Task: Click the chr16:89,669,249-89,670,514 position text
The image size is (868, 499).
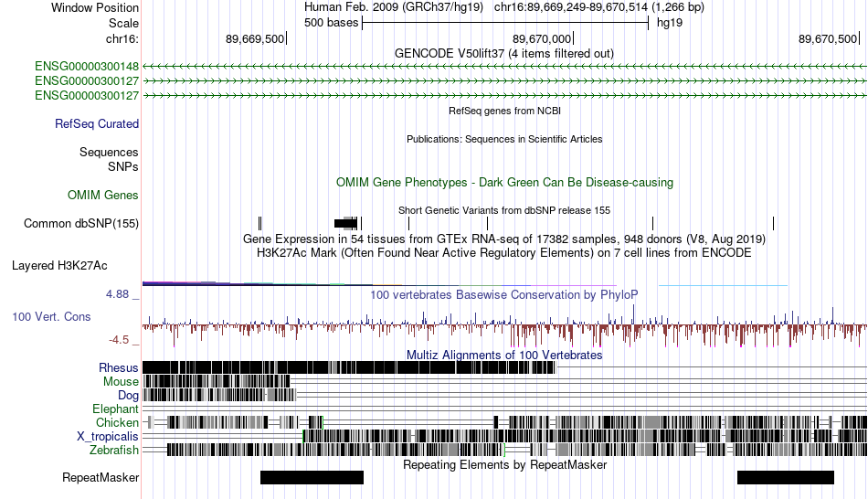Action: pyautogui.click(x=599, y=7)
